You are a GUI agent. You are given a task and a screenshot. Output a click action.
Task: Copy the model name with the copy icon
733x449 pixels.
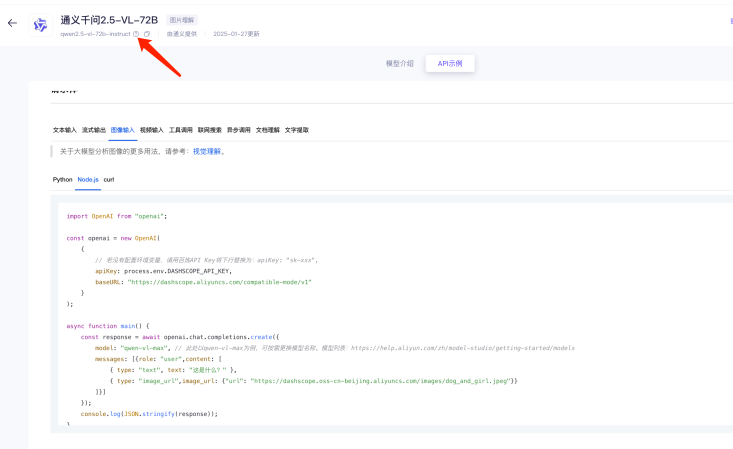(147, 34)
